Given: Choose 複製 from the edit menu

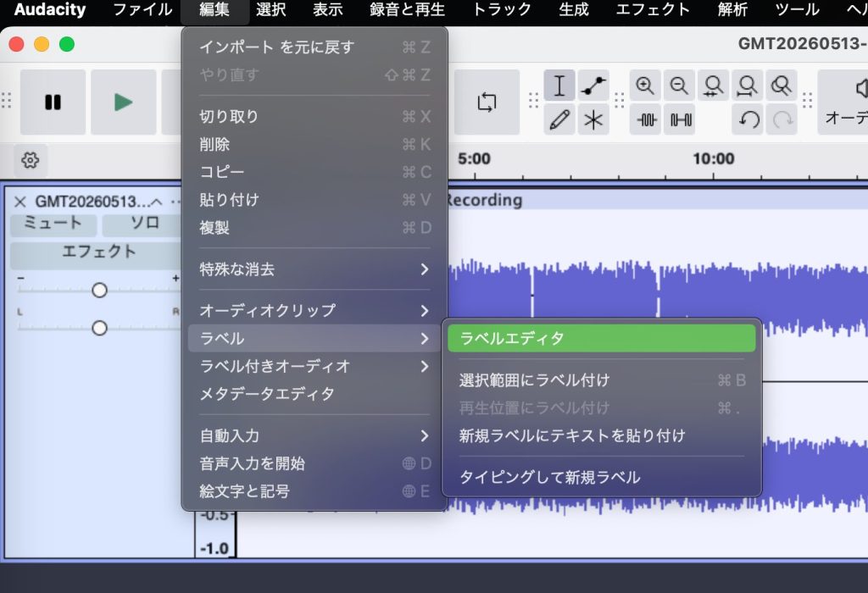Looking at the screenshot, I should coord(314,227).
